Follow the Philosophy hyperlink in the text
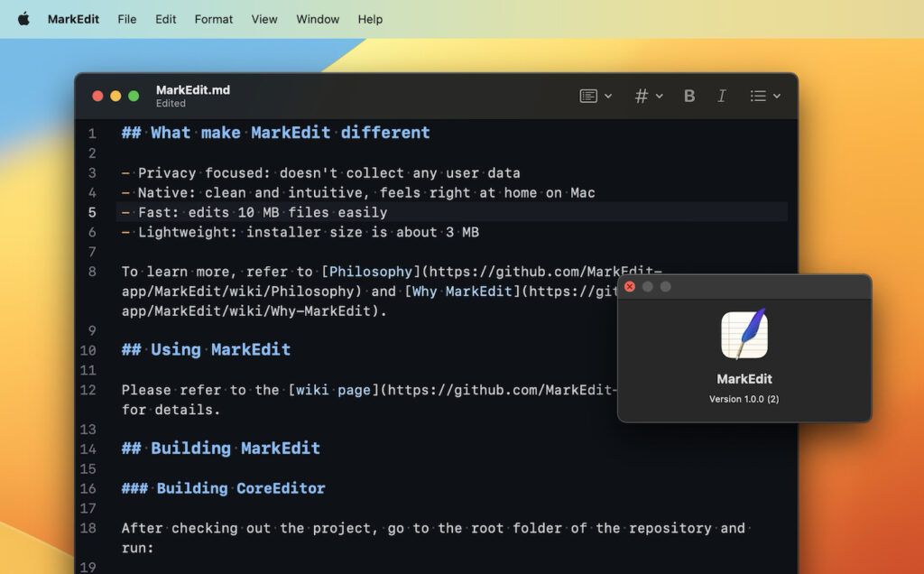The image size is (924, 574). (x=371, y=271)
